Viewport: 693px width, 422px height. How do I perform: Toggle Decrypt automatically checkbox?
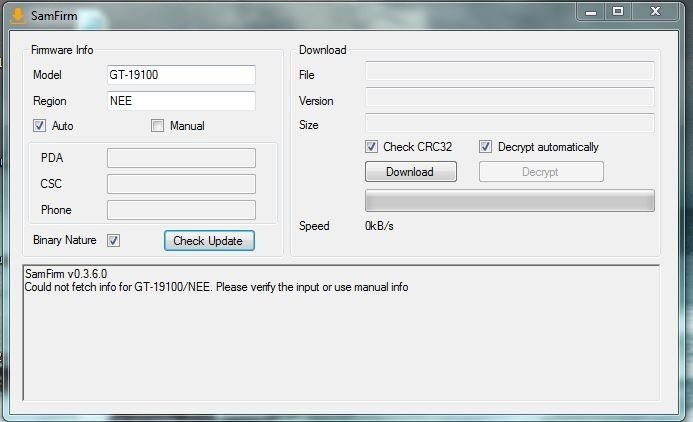pyautogui.click(x=485, y=147)
